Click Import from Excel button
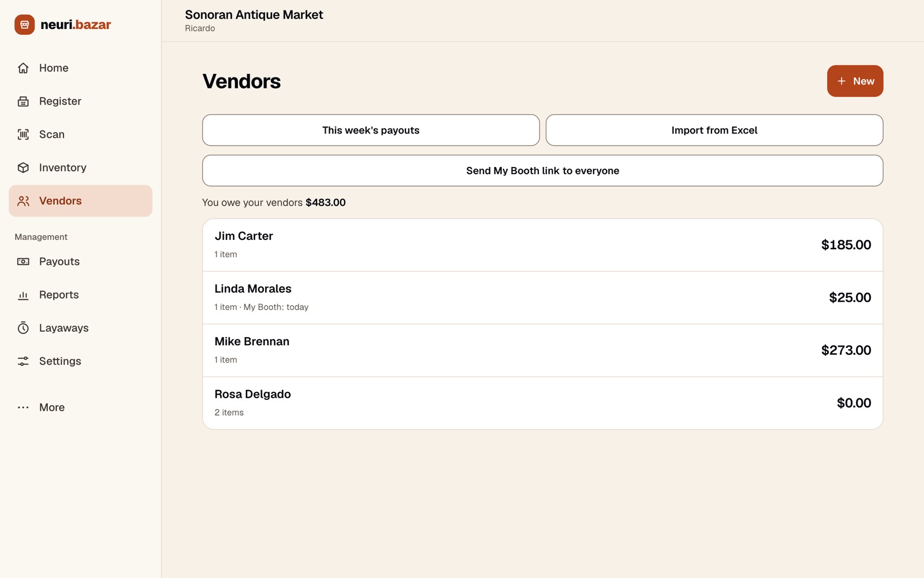The width and height of the screenshot is (924, 578). (x=714, y=130)
